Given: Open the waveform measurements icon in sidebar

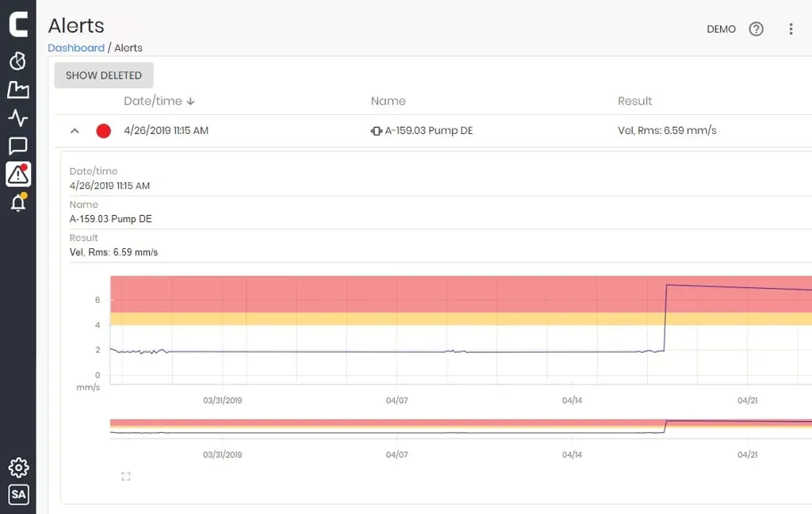Looking at the screenshot, I should (17, 118).
